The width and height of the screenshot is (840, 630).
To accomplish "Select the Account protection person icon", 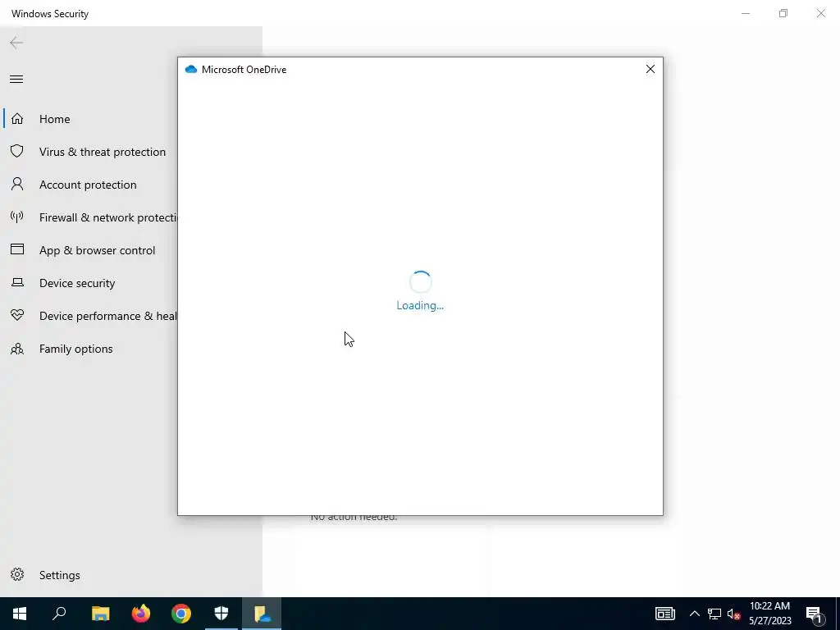I will (17, 185).
